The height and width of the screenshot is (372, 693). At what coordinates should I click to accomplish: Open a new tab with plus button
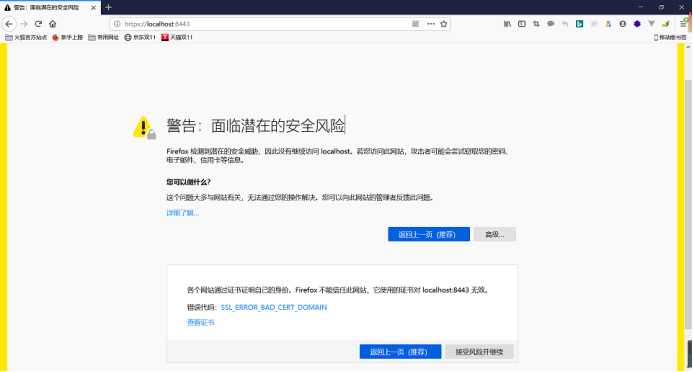(108, 7)
